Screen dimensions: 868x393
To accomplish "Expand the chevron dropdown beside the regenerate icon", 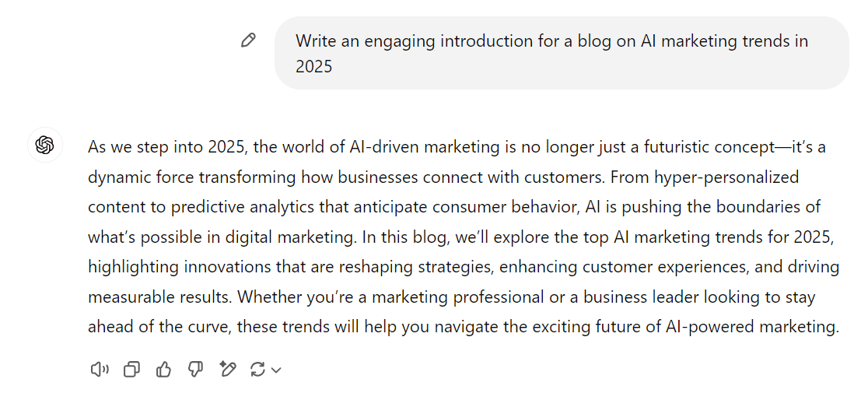I will click(276, 370).
